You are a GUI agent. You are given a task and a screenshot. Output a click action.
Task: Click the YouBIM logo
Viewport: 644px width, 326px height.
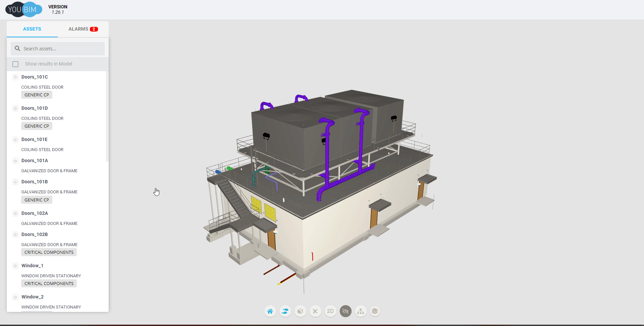pos(23,9)
